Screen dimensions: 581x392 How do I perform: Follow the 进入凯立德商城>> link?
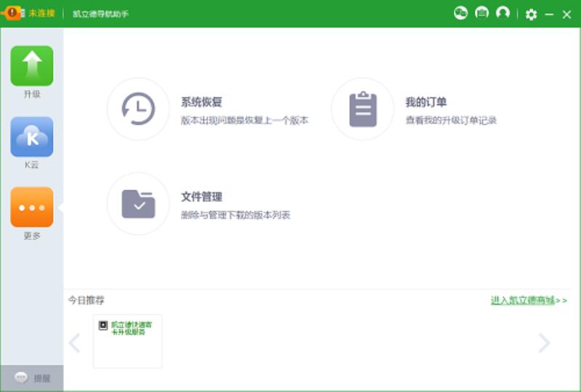529,300
